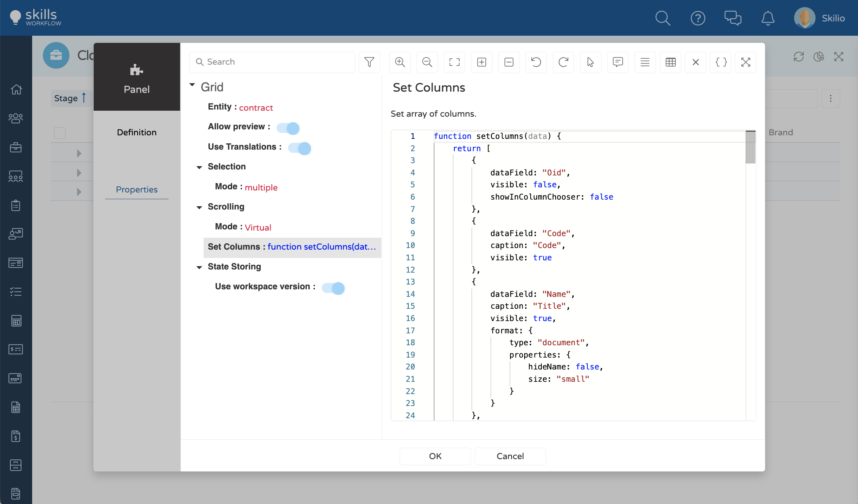Click the code editor vertical scrollbar
This screenshot has width=858, height=504.
click(750, 148)
